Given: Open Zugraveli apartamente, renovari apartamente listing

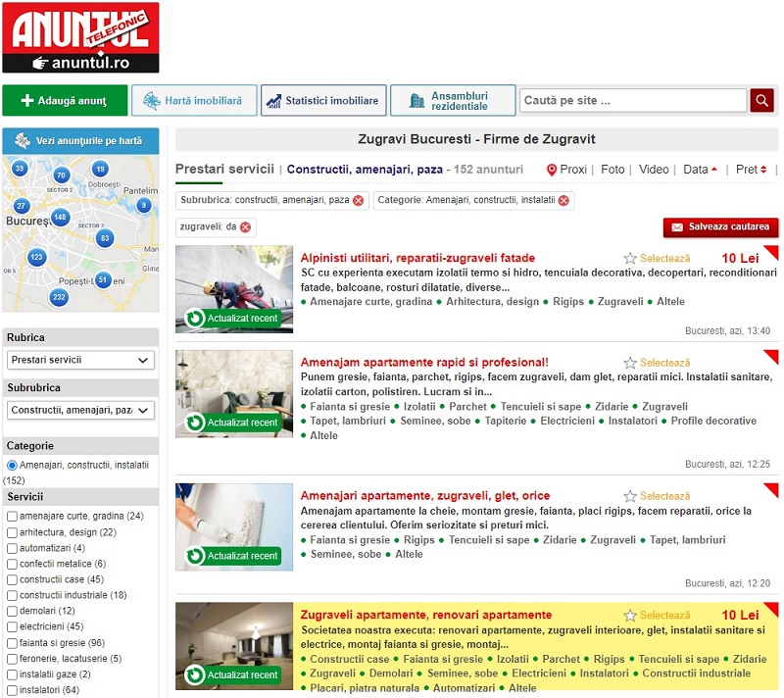Looking at the screenshot, I should coord(426,615).
